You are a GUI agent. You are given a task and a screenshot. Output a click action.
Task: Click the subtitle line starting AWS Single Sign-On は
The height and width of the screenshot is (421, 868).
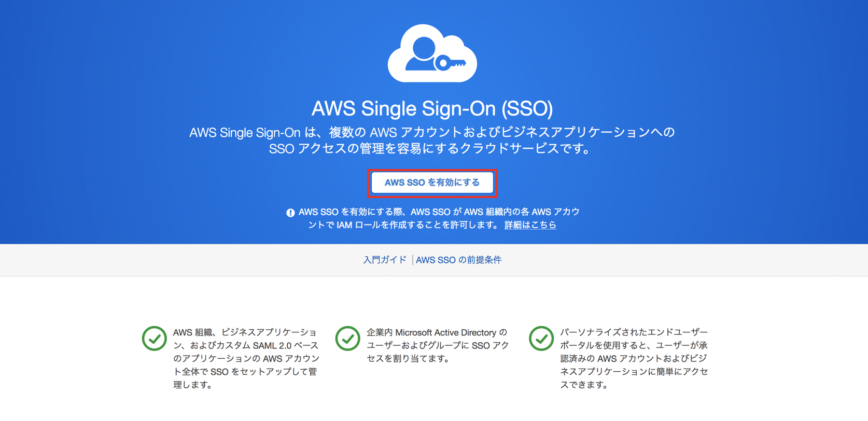pos(432,132)
